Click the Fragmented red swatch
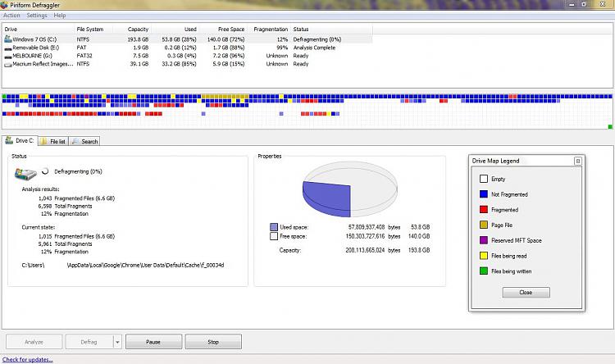The image size is (615, 364). coord(484,209)
